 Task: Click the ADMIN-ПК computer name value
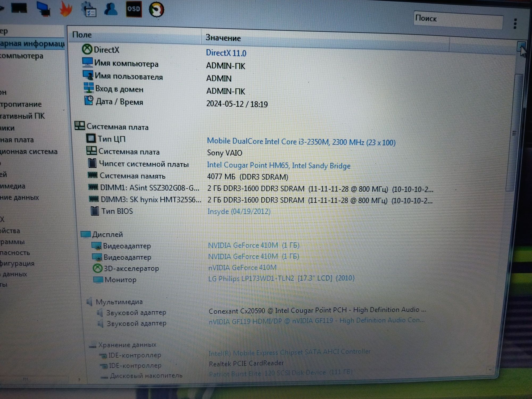click(x=226, y=66)
